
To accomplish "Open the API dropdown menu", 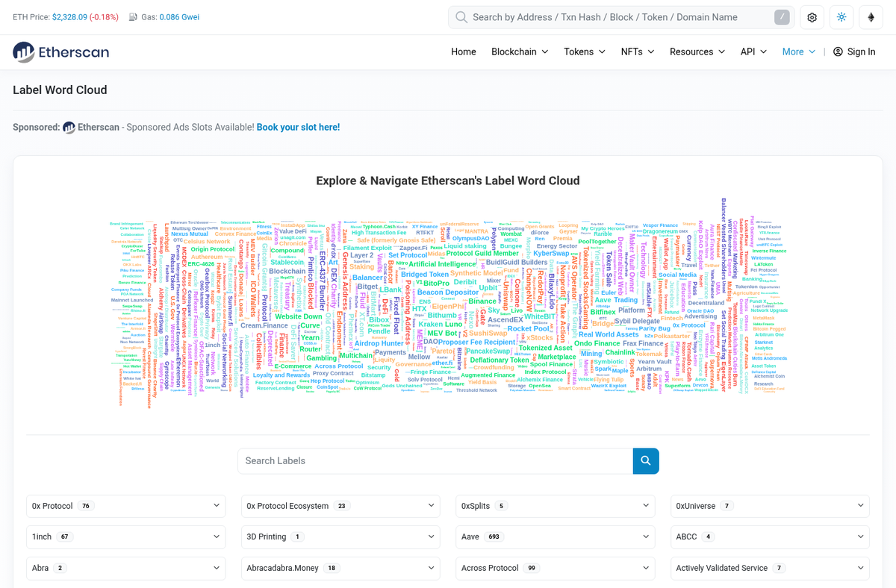I will click(x=753, y=51).
